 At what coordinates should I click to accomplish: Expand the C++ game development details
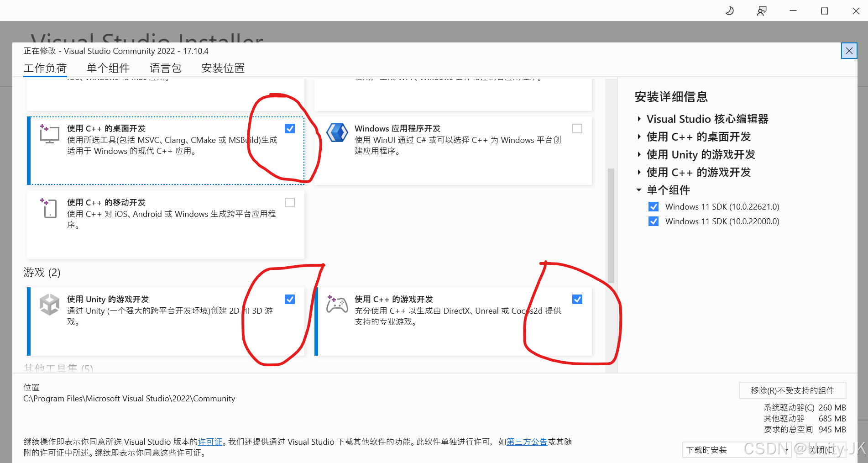click(x=639, y=172)
